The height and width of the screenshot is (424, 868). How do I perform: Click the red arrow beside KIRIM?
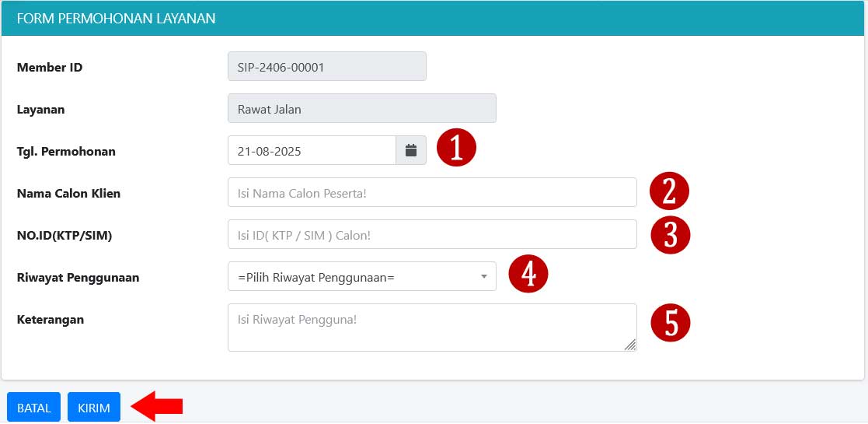[x=157, y=406]
